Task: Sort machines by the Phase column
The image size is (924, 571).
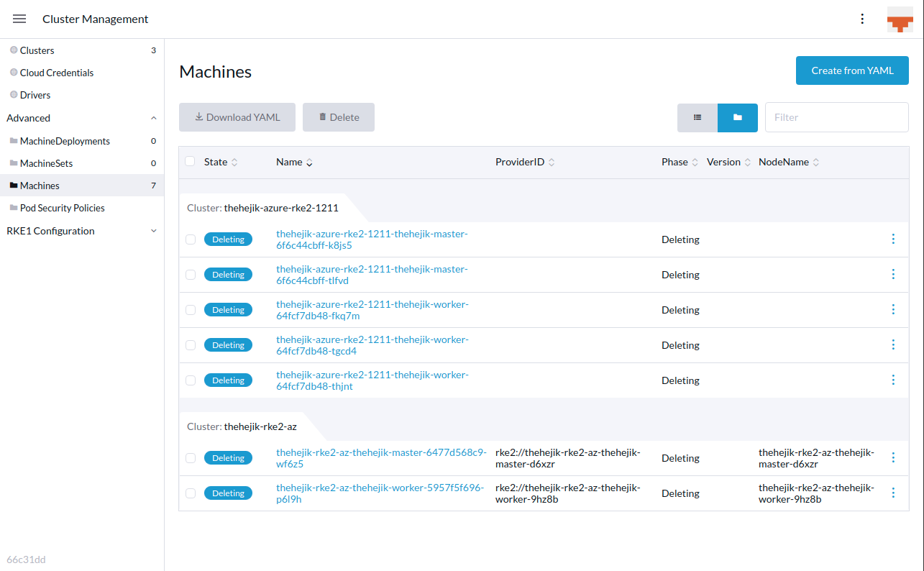Action: click(x=674, y=161)
